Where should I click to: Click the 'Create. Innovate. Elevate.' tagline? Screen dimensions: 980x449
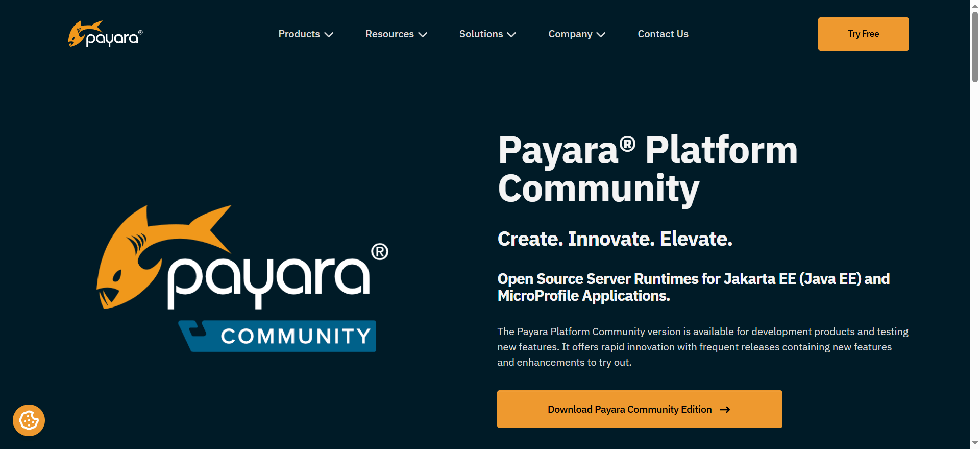tap(615, 239)
